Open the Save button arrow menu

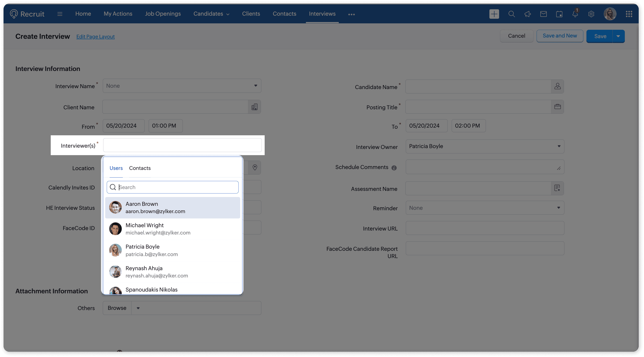(x=618, y=36)
